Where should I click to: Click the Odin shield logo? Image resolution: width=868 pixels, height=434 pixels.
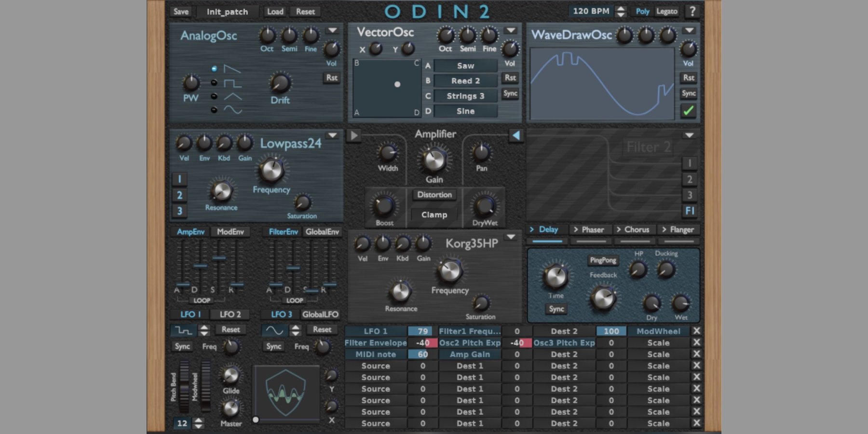(x=286, y=393)
